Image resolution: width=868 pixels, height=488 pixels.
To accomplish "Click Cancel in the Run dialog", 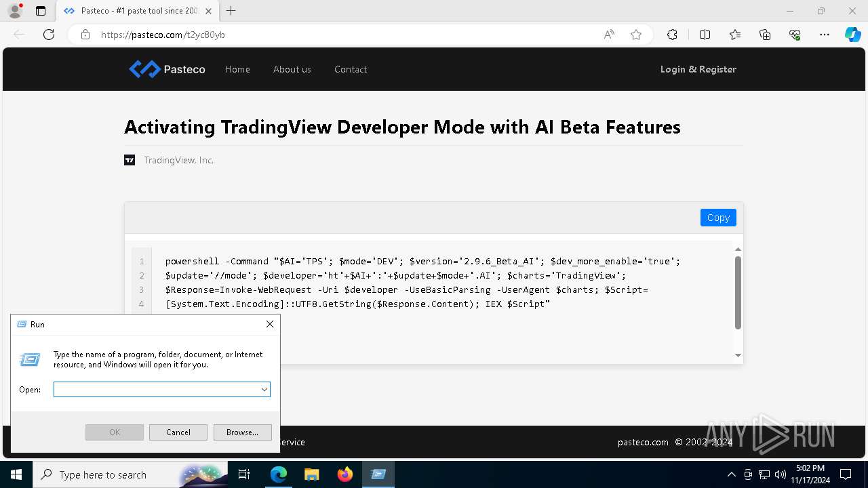I will click(x=178, y=432).
